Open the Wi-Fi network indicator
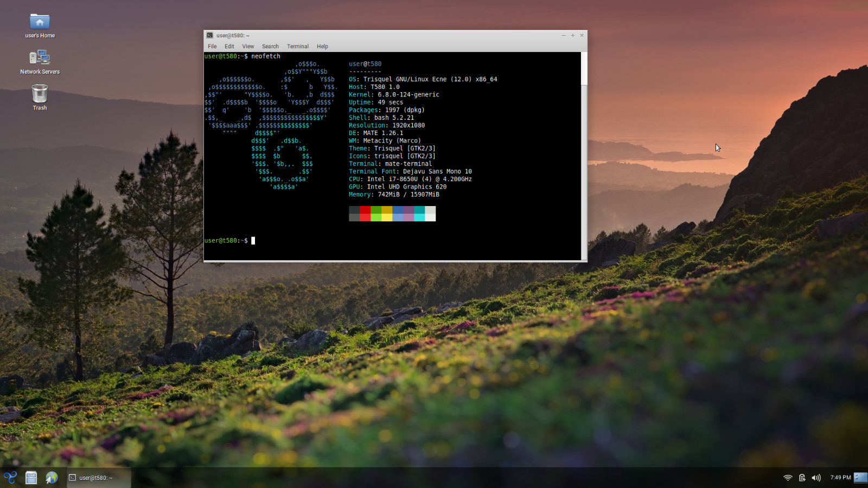 click(788, 478)
